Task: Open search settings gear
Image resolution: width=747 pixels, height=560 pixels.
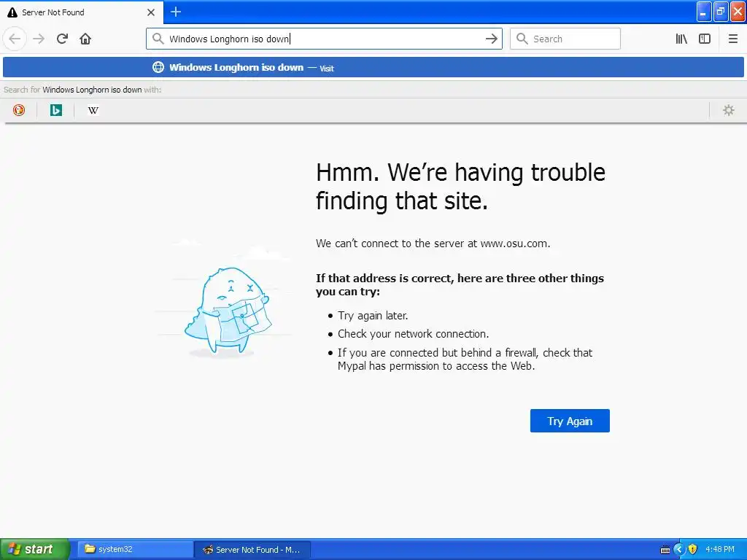Action: [x=729, y=110]
